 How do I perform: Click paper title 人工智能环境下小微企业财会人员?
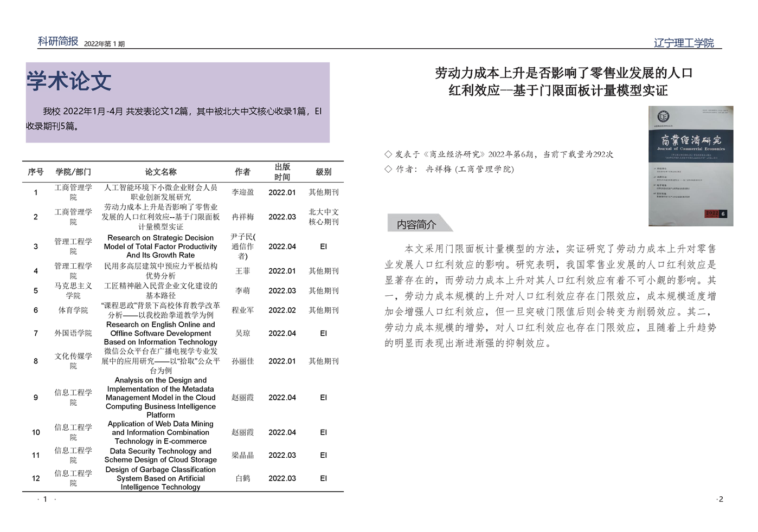pyautogui.click(x=160, y=192)
